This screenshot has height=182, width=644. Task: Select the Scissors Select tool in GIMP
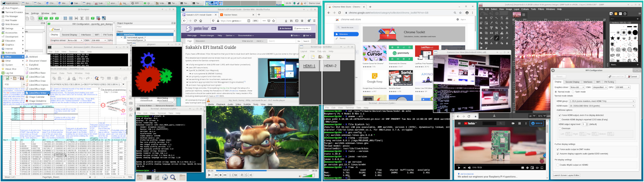(507, 18)
